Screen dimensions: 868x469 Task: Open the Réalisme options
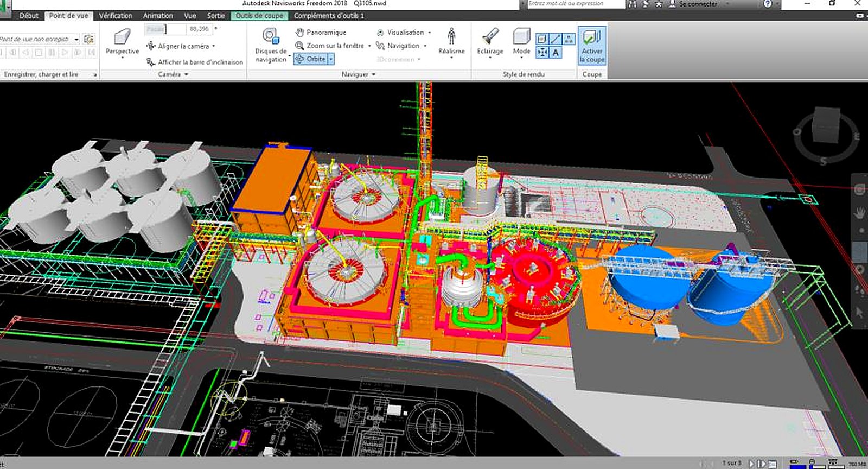coord(451,42)
